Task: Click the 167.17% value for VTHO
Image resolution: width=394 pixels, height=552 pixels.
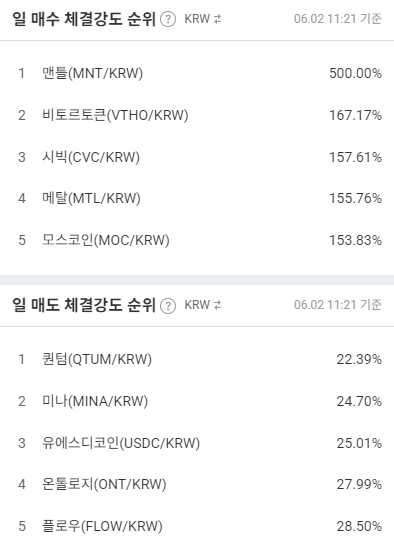Action: click(356, 115)
